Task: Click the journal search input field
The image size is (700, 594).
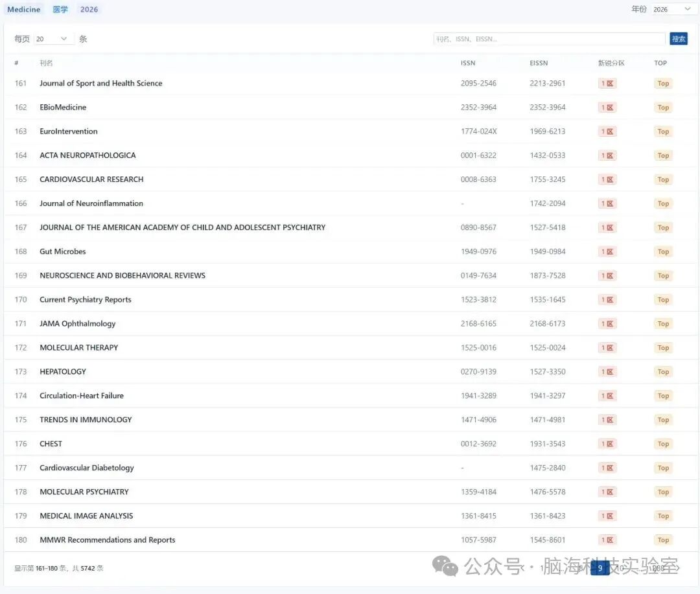Action: (x=549, y=39)
